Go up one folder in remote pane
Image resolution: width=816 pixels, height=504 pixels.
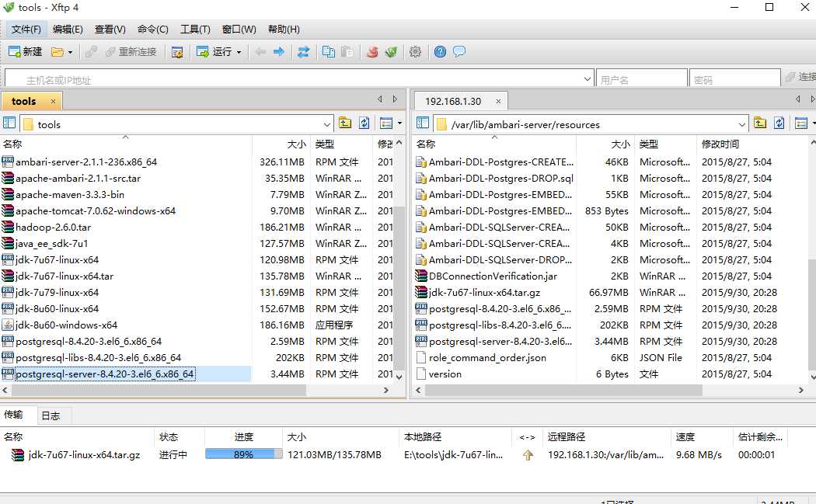(760, 123)
